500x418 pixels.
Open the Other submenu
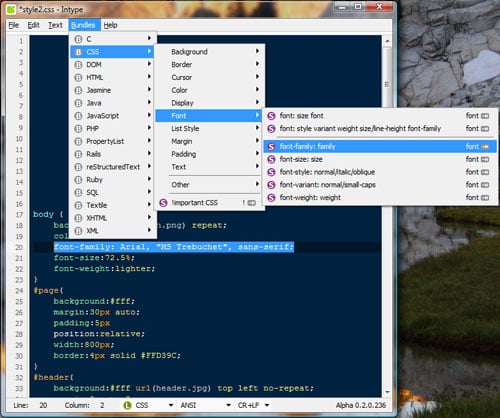209,185
